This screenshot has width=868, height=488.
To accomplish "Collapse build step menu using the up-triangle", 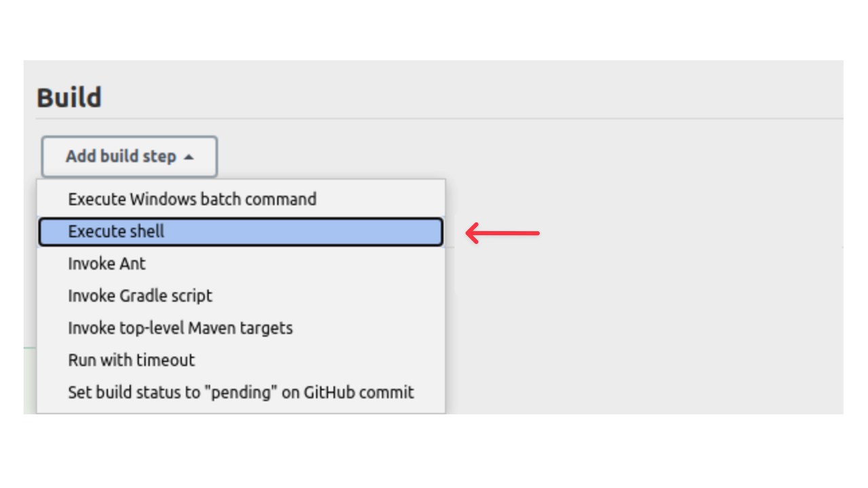I will tap(189, 157).
